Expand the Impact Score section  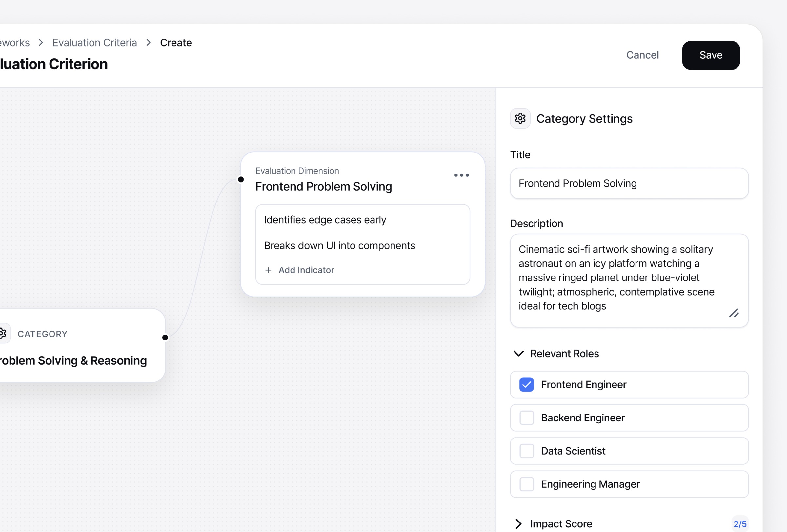tap(518, 524)
